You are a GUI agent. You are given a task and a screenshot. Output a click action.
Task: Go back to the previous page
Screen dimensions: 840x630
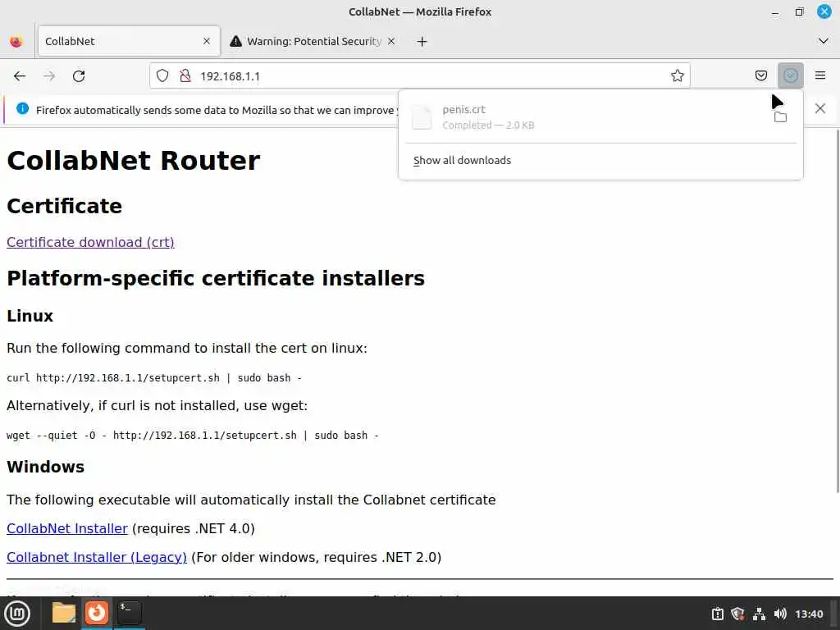click(x=20, y=76)
